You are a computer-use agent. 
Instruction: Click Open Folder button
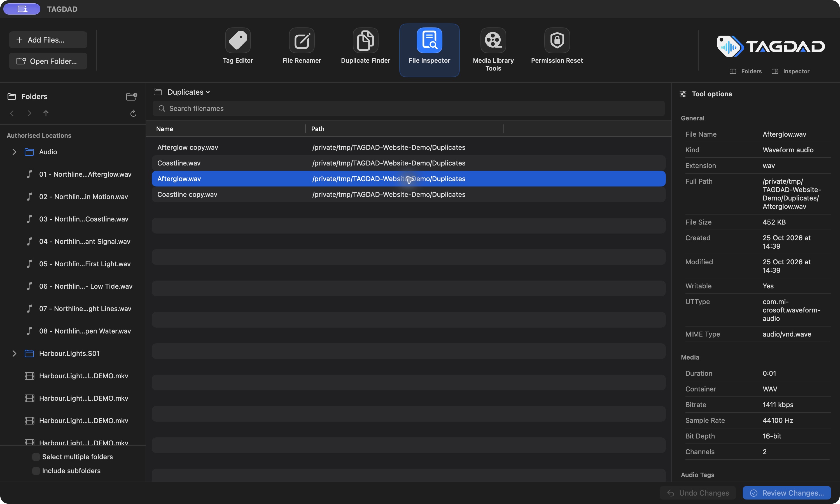48,61
